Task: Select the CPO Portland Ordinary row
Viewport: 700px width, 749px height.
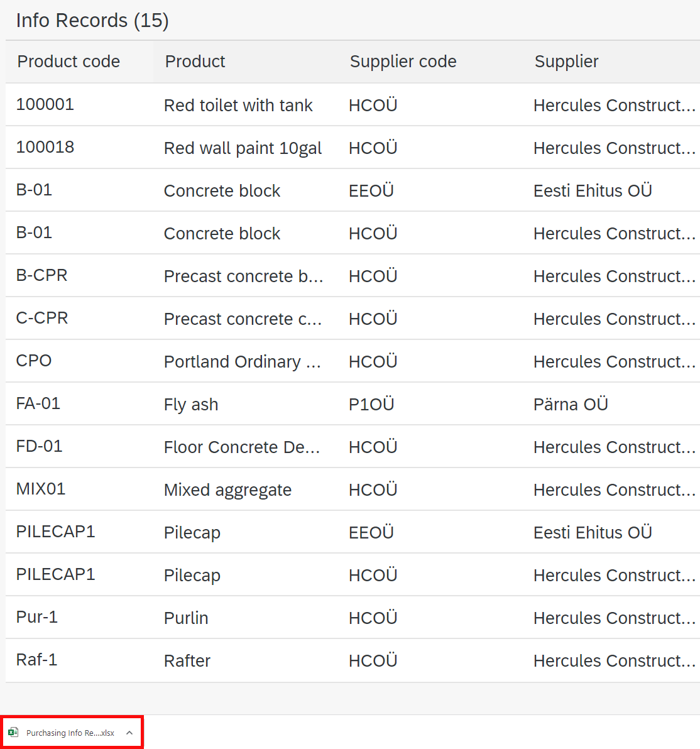Action: tap(353, 361)
